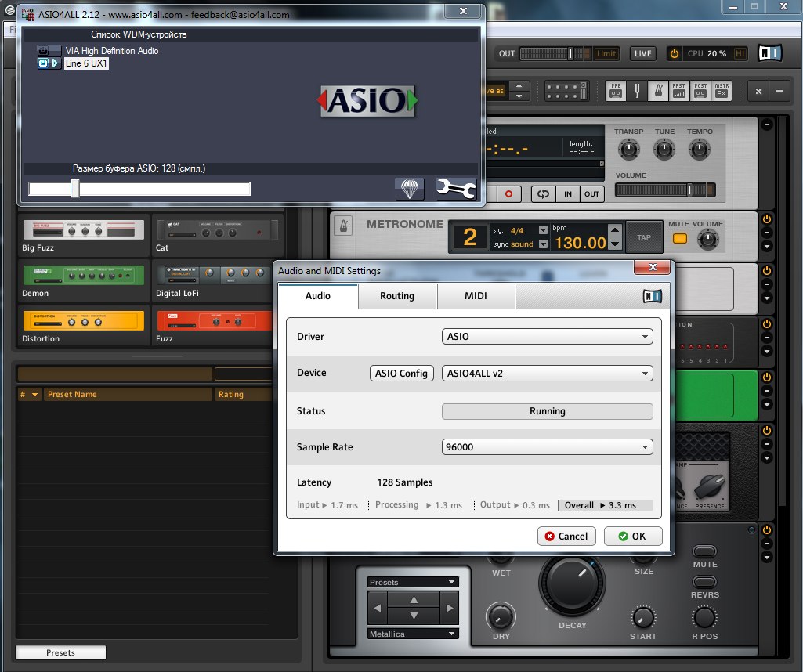Open the metronome sig 4/4 dropdown
Image resolution: width=803 pixels, height=672 pixels.
(544, 230)
